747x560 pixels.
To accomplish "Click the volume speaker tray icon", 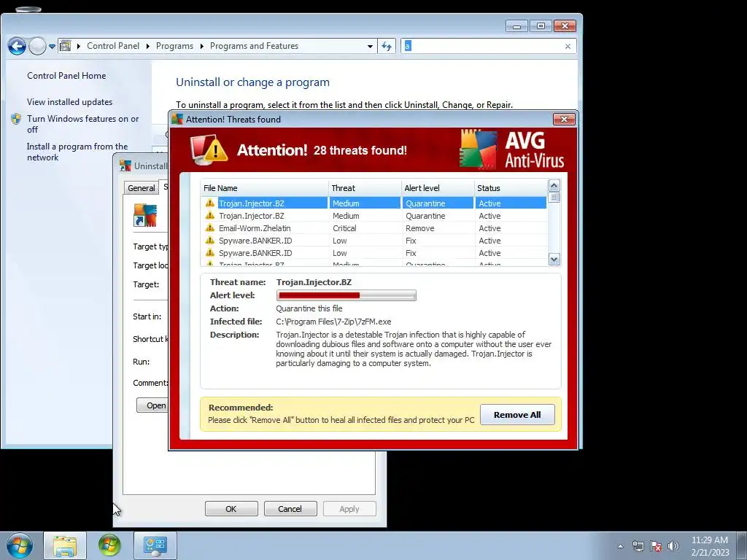I will (673, 546).
